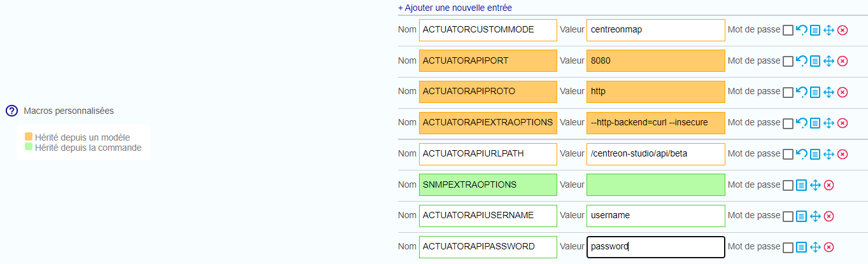Click the ACTUATORAPIUSERNAME name field

coord(487,216)
